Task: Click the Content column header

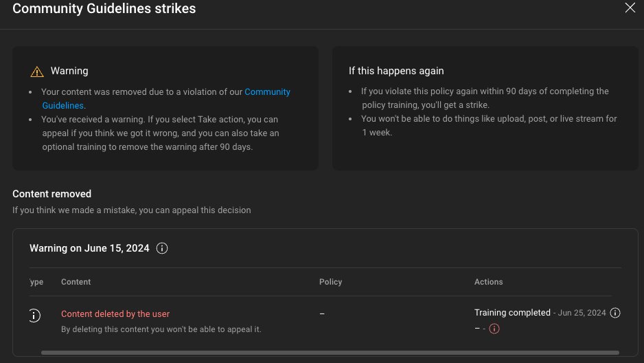Action: point(76,282)
